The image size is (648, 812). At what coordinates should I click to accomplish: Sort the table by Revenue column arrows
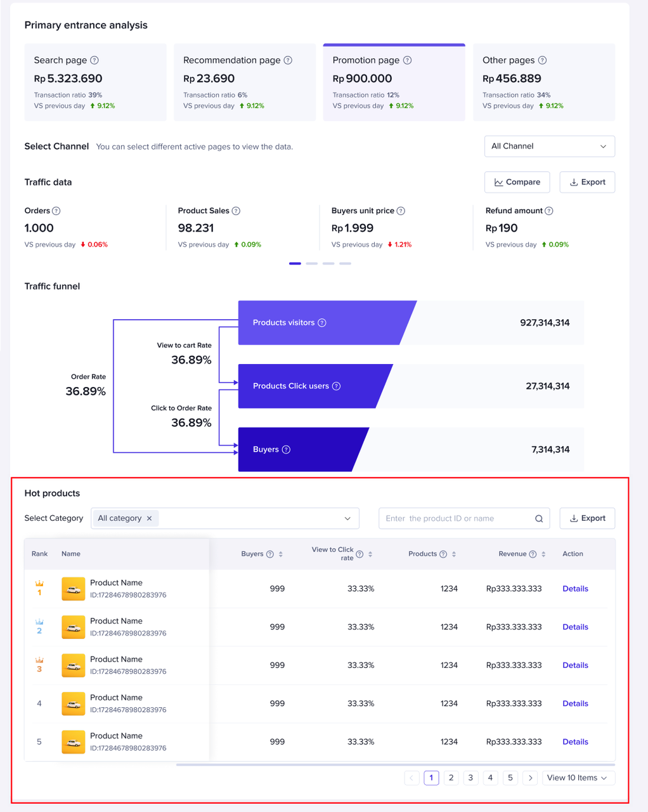click(543, 554)
